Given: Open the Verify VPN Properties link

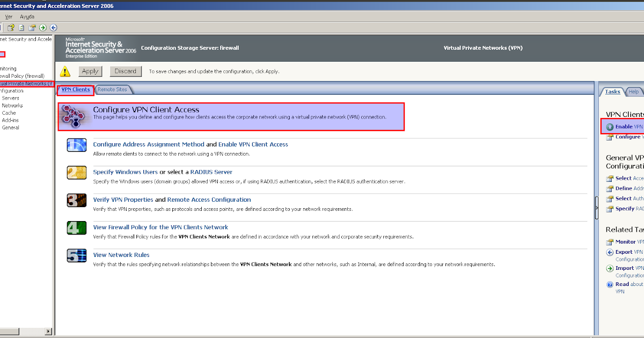Looking at the screenshot, I should click(x=123, y=200).
